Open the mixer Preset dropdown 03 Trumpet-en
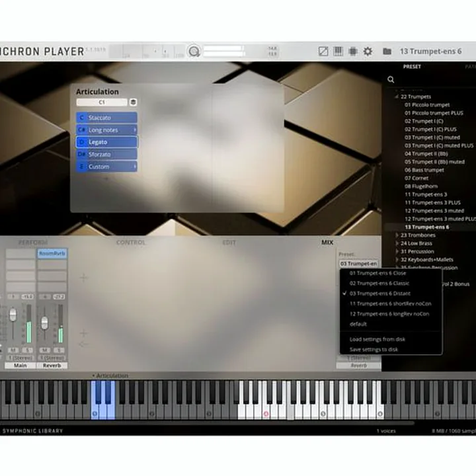Image resolution: width=476 pixels, height=476 pixels. [x=358, y=264]
